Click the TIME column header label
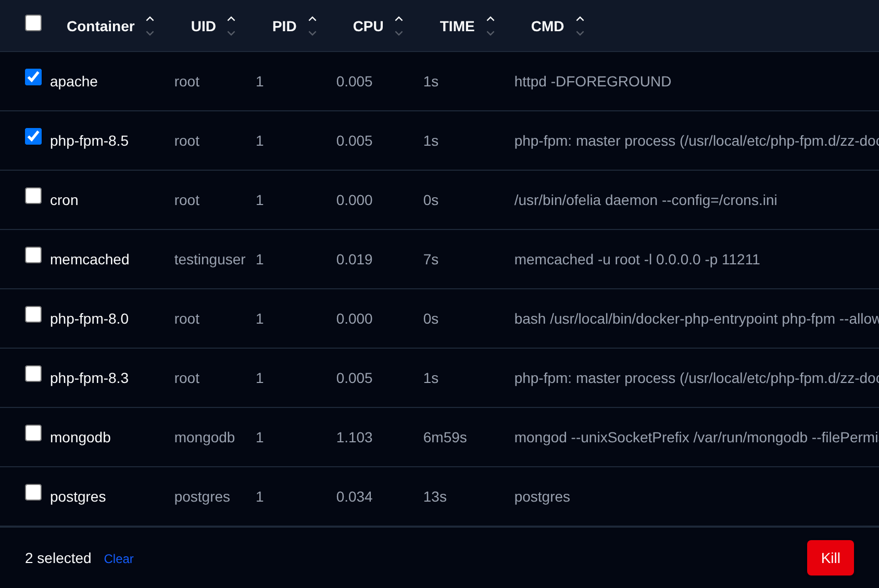The width and height of the screenshot is (879, 588). 457,26
